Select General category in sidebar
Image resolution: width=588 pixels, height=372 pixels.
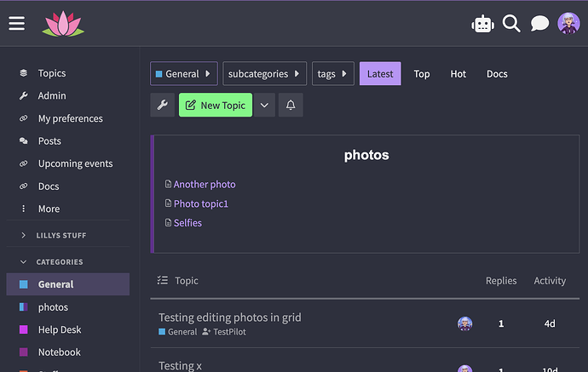click(x=68, y=284)
